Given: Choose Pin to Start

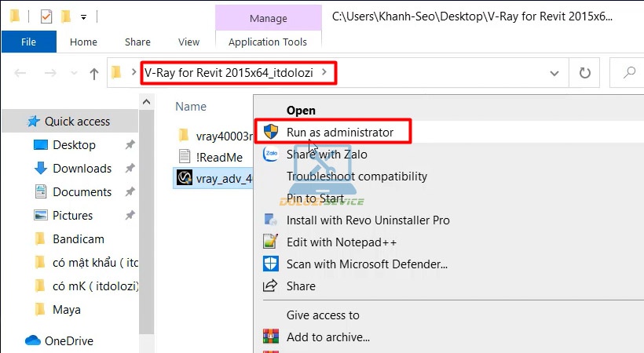Looking at the screenshot, I should 316,198.
